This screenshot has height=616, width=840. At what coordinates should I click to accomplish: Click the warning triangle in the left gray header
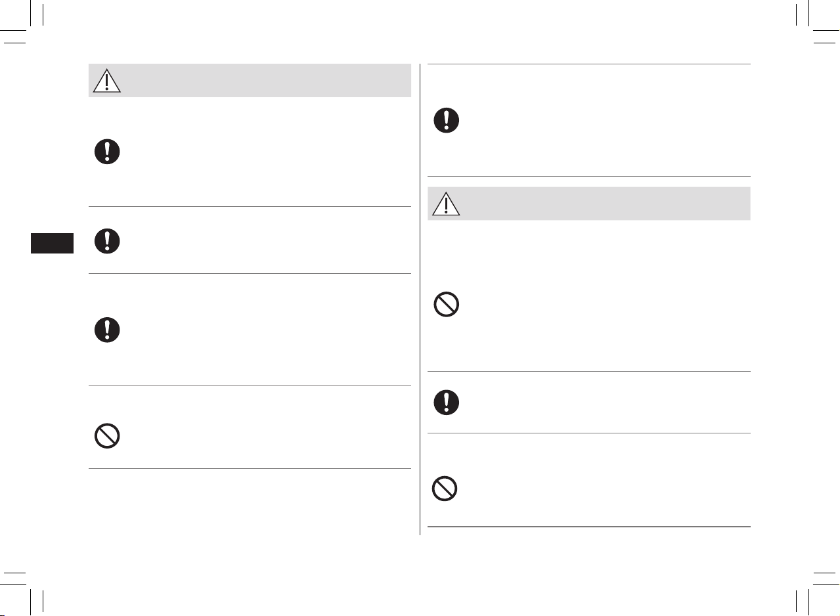click(107, 81)
